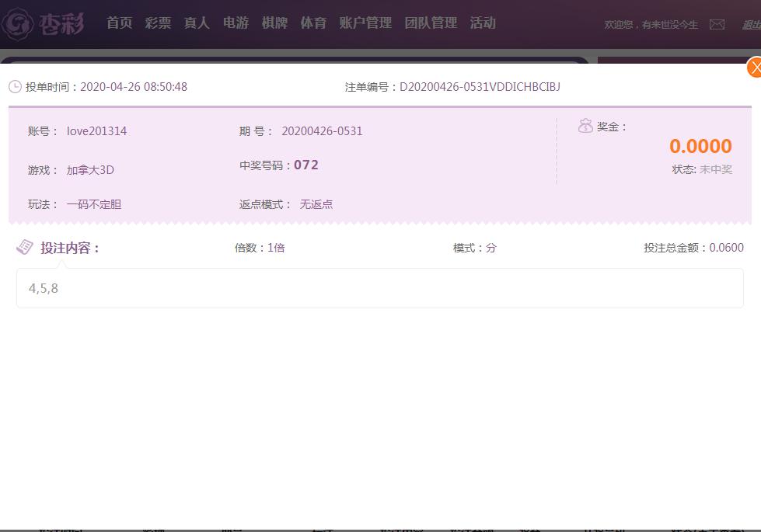The width and height of the screenshot is (761, 532).
Task: Open the 团队管理 menu
Action: (x=431, y=23)
